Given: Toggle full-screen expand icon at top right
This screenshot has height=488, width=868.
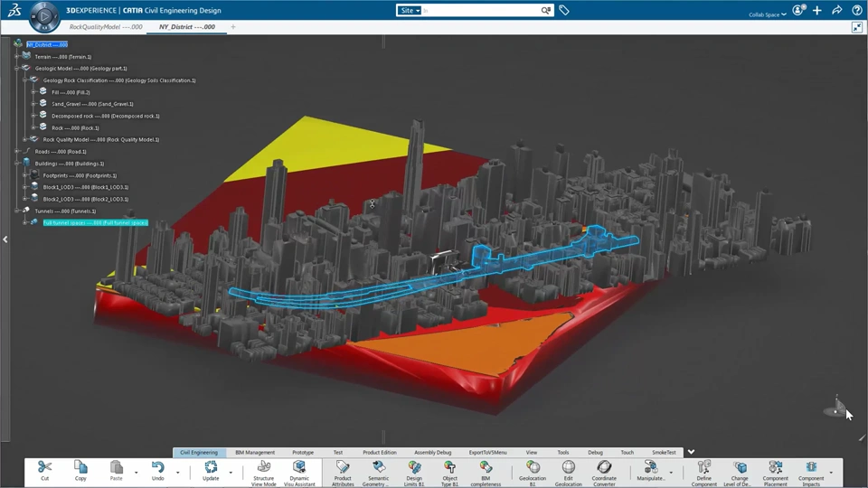Looking at the screenshot, I should click(x=857, y=27).
